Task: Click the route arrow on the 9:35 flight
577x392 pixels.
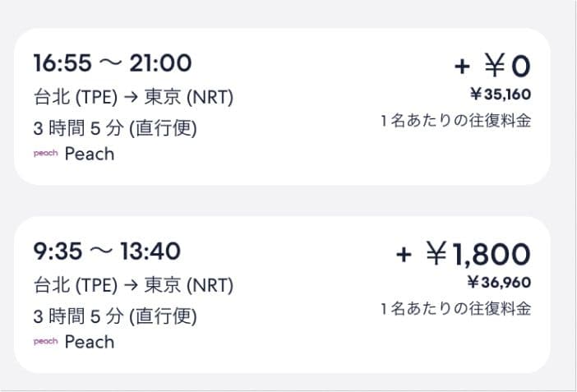Action: 129,286
